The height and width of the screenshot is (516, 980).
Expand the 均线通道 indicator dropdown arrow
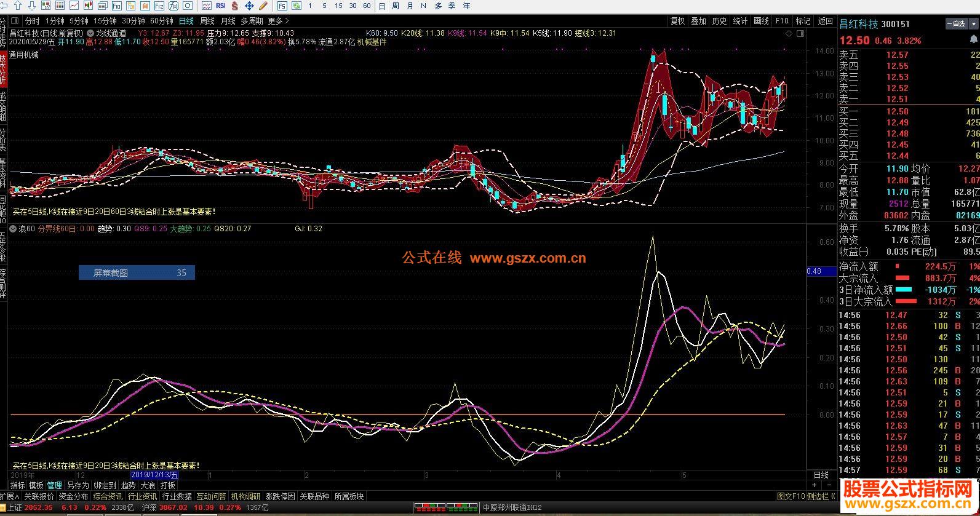point(91,33)
